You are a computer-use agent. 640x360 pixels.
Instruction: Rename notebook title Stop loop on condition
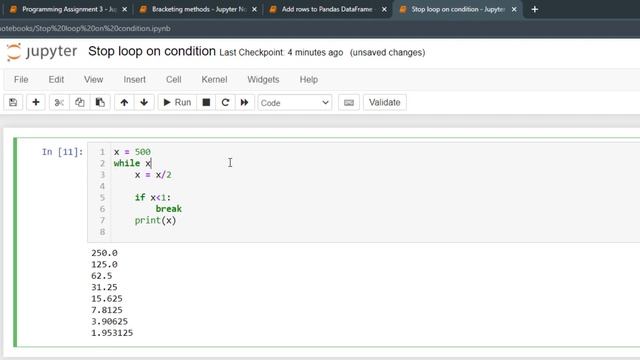point(152,51)
